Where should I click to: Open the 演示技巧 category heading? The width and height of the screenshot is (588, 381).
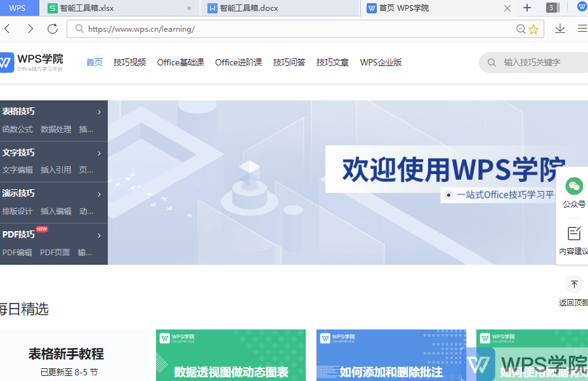click(18, 193)
